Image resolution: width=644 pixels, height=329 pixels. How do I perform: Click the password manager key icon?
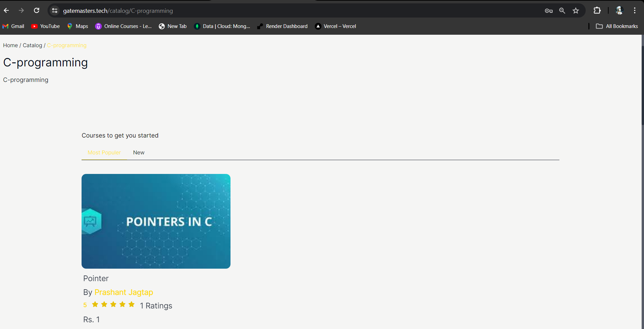pyautogui.click(x=548, y=10)
